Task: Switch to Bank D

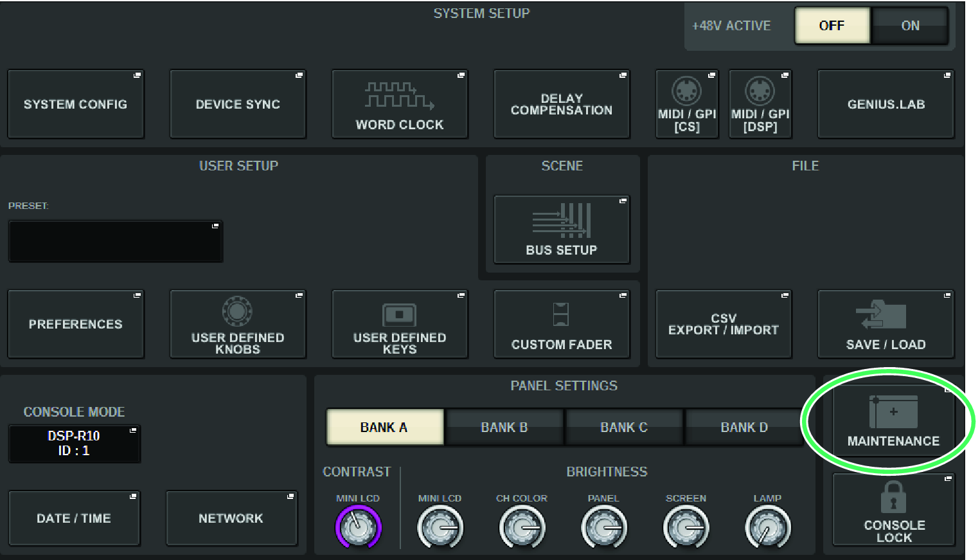Action: [744, 427]
